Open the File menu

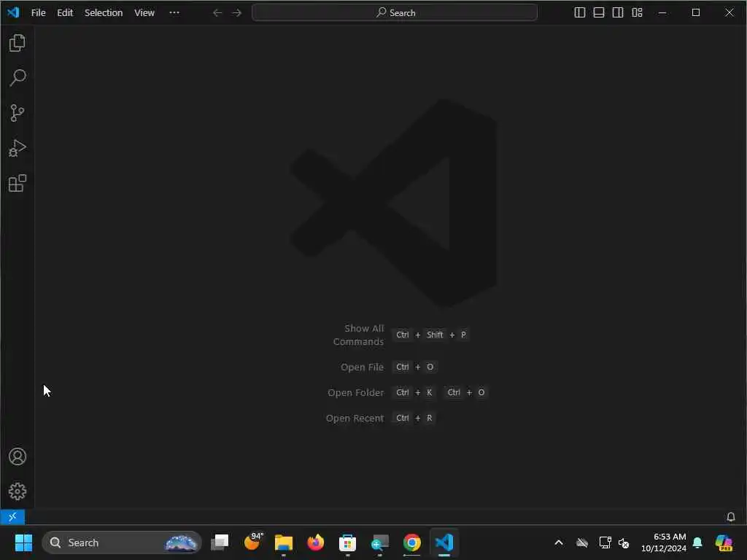pyautogui.click(x=38, y=13)
